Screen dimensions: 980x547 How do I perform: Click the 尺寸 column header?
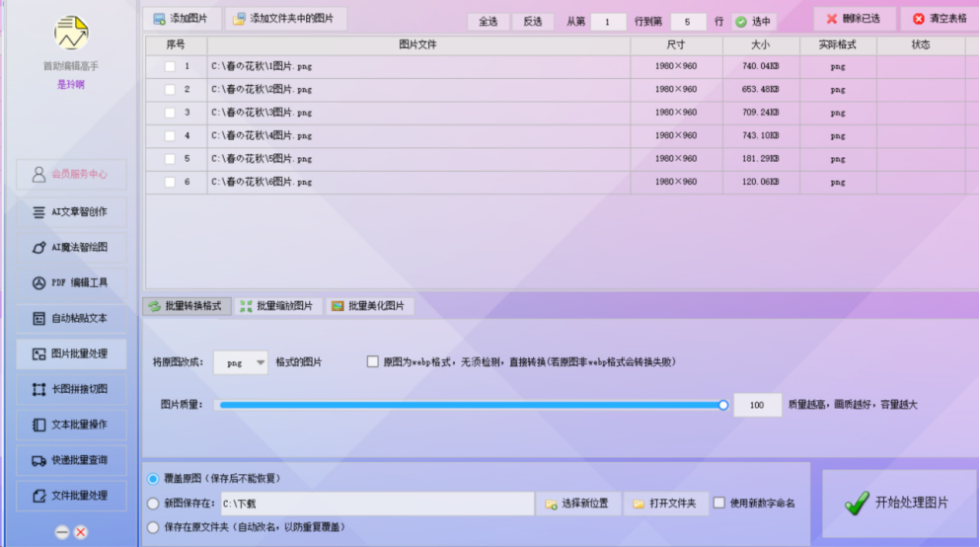(676, 45)
